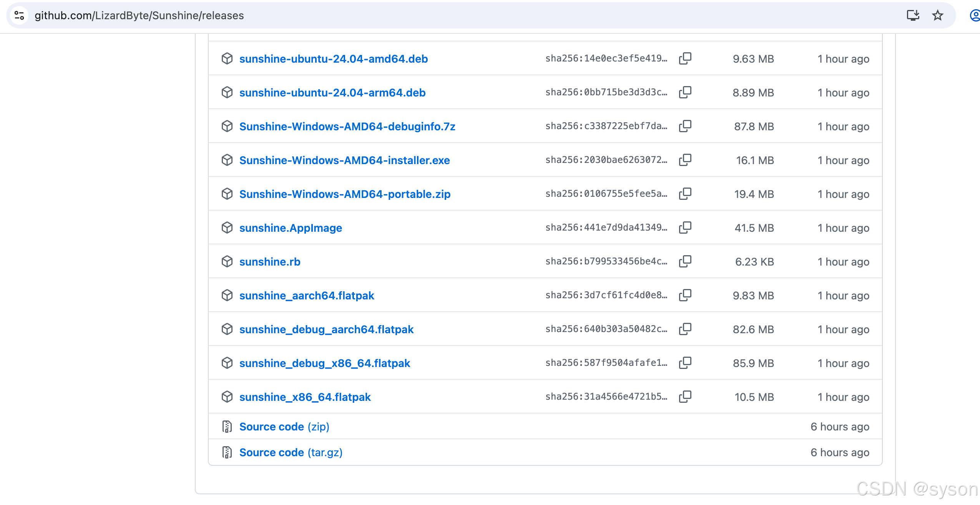Click zip file icon beside Source code (zip)
Image resolution: width=980 pixels, height=505 pixels.
tap(227, 427)
